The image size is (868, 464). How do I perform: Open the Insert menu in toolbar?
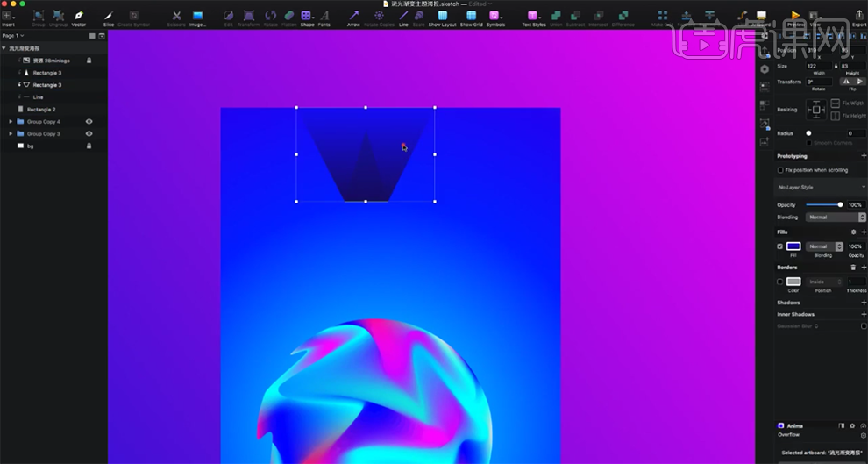pos(8,16)
